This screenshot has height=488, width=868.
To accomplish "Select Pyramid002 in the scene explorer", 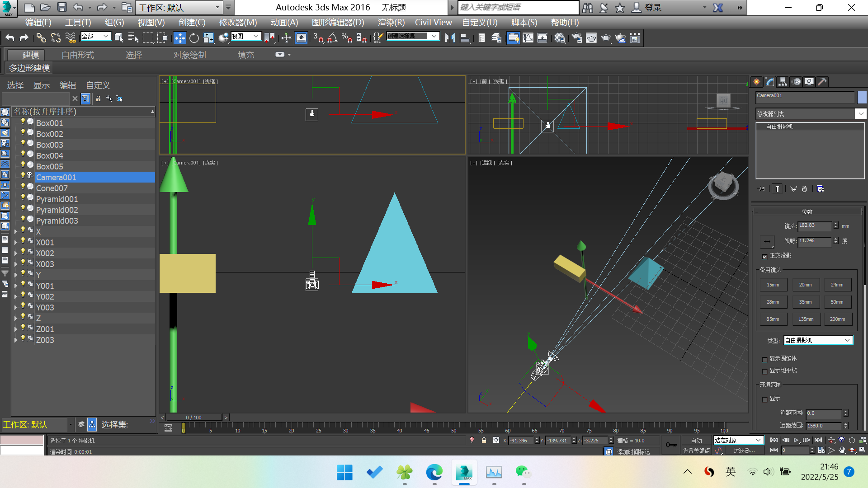I will pos(57,210).
